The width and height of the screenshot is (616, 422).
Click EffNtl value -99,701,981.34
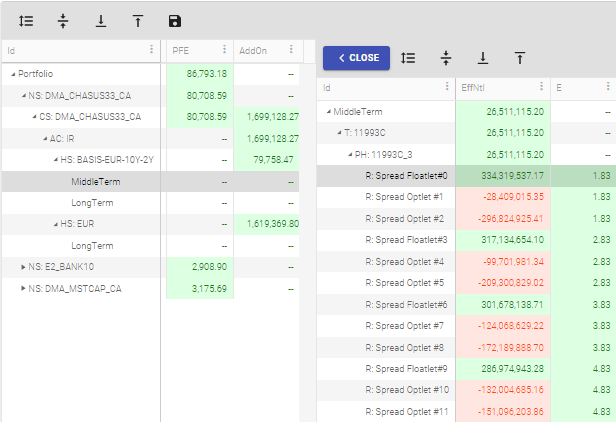pos(513,262)
